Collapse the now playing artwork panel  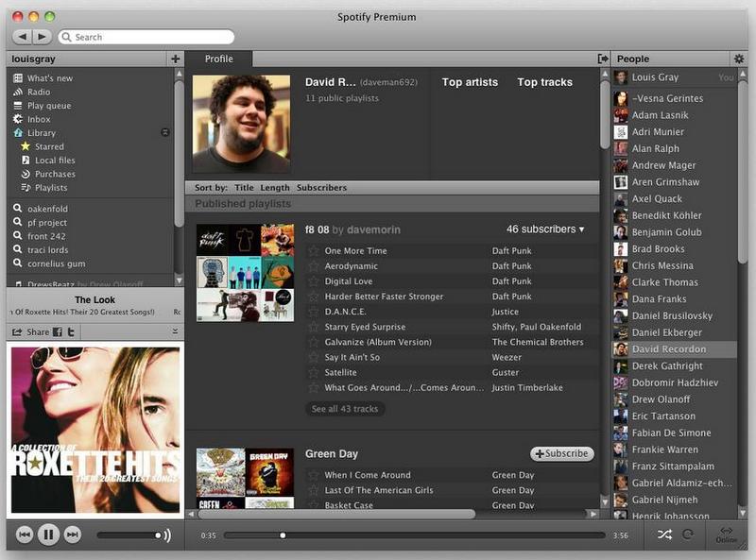pos(175,331)
